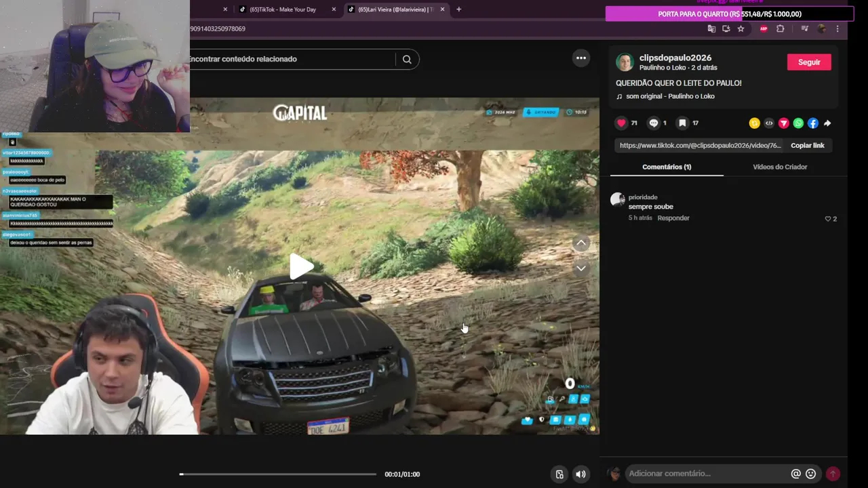Select the Comentários (1) tab
868x488 pixels.
pyautogui.click(x=667, y=167)
